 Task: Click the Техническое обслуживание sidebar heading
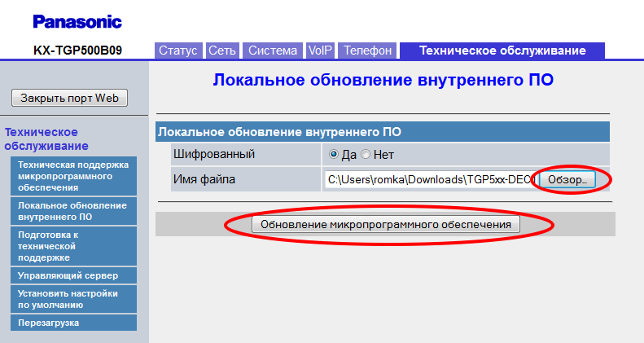[x=46, y=139]
